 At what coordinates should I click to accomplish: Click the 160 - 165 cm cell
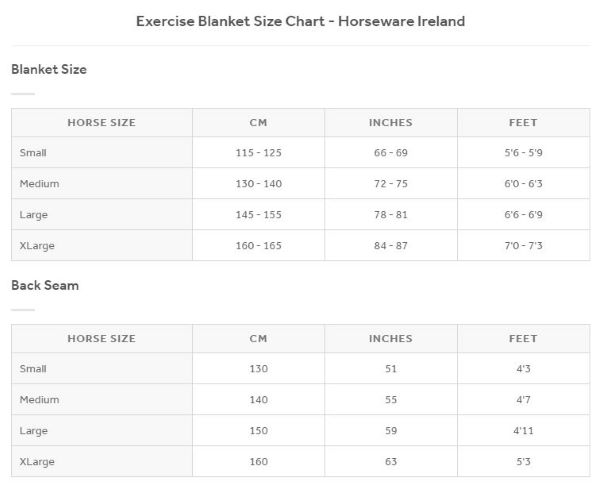(258, 246)
